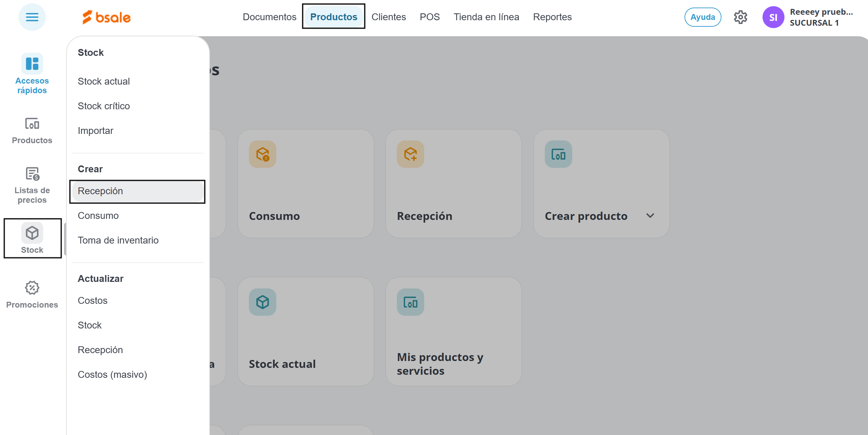Open Mis productos y servicios card
The width and height of the screenshot is (868, 435).
[453, 332]
